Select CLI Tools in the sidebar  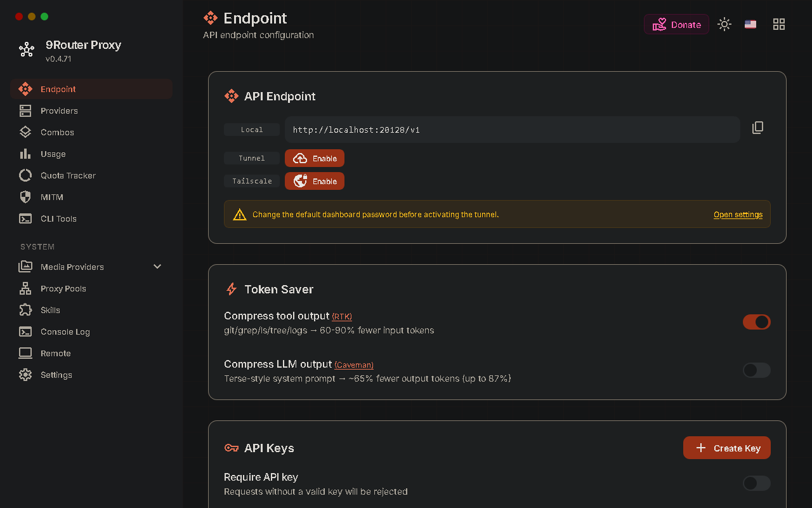[x=91, y=218]
